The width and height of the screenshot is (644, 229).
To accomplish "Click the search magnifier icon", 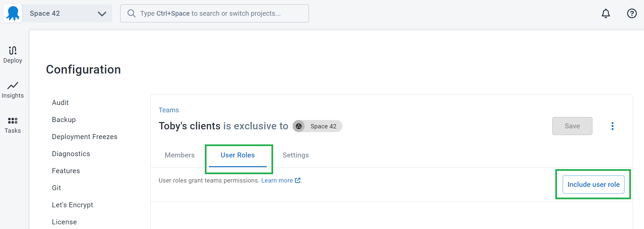I will click(132, 13).
